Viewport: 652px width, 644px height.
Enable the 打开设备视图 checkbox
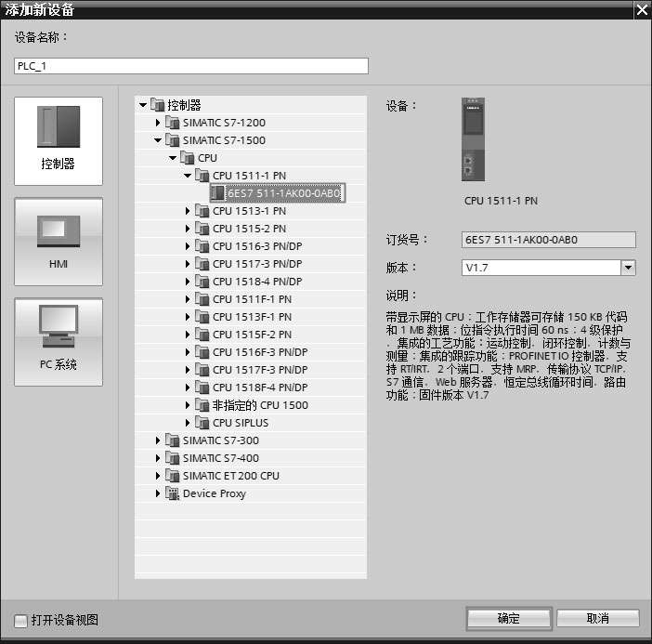(x=20, y=621)
